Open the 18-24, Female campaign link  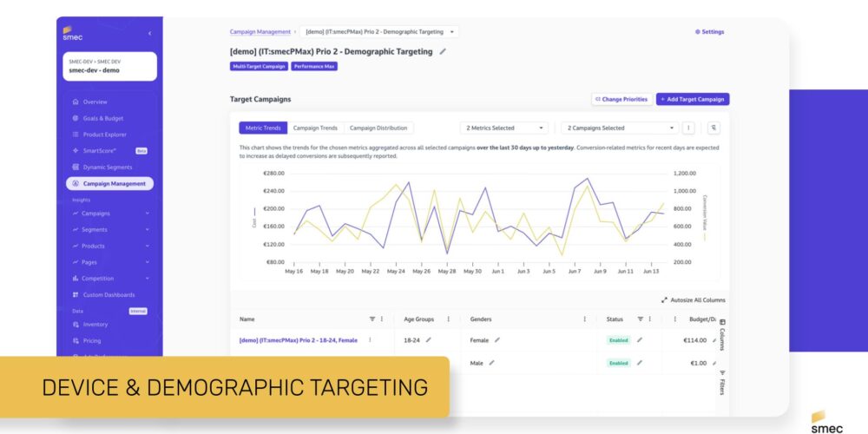(x=299, y=340)
